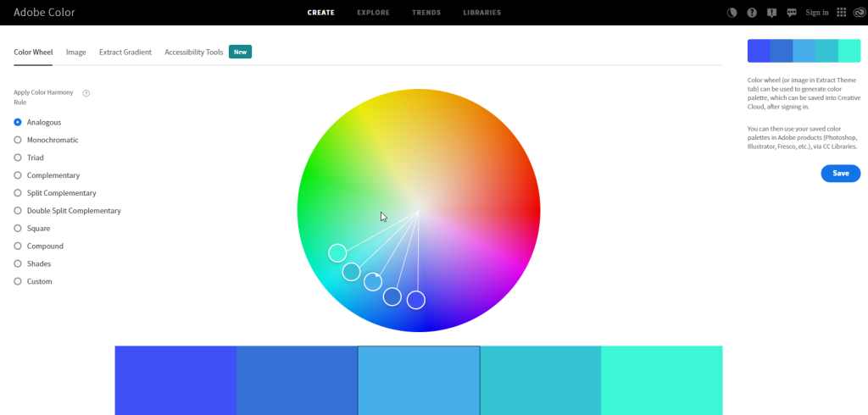The image size is (868, 415).
Task: Select the indigo swatch in bottom palette
Action: (x=175, y=380)
